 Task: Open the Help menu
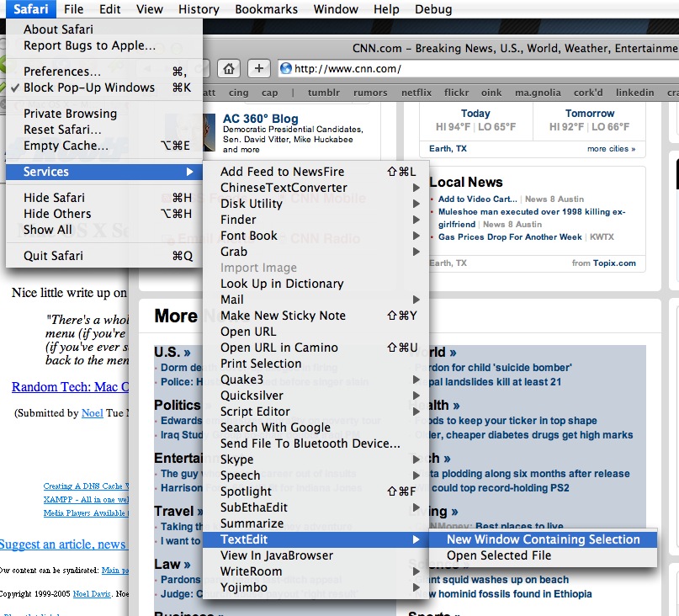click(x=386, y=9)
